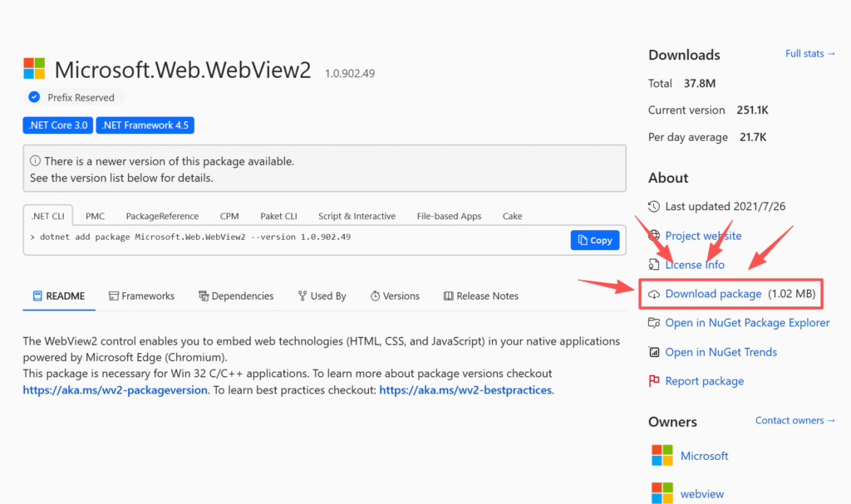The width and height of the screenshot is (851, 504).
Task: Open the webview owner profile link
Action: click(x=702, y=494)
